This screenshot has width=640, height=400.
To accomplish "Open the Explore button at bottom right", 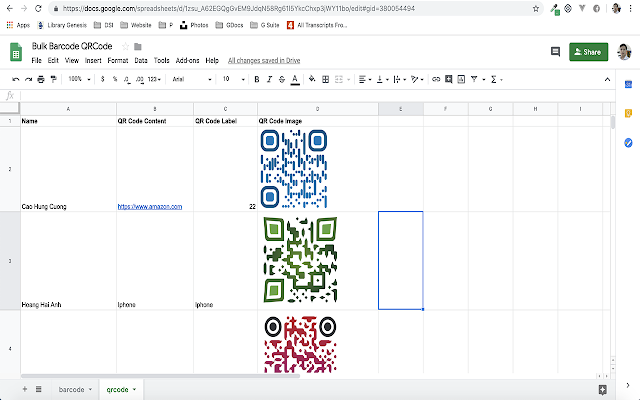I will click(602, 389).
